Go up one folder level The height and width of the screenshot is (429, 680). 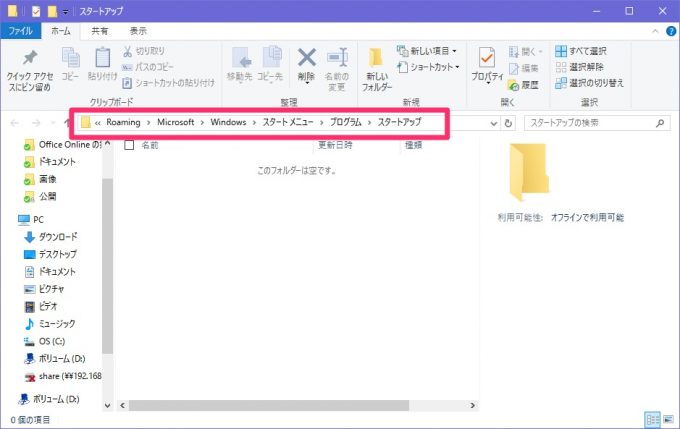[67, 123]
